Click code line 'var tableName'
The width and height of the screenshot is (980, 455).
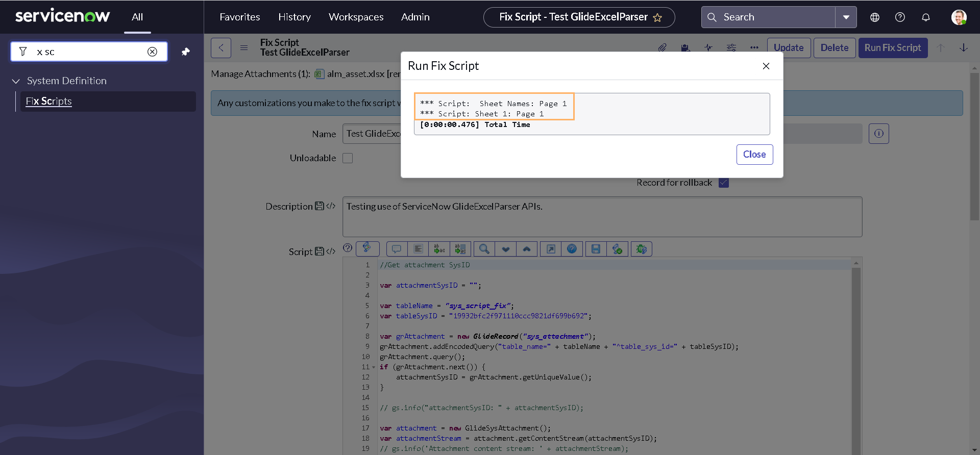[447, 306]
